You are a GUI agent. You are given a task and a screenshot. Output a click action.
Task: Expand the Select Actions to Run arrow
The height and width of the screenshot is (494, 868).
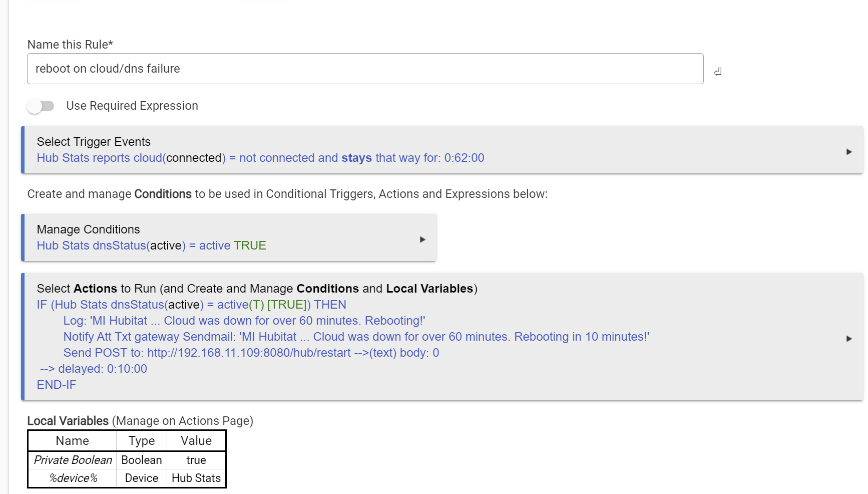[x=848, y=339]
